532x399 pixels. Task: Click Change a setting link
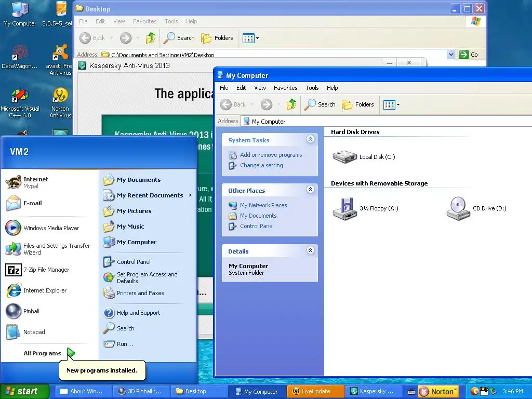coord(261,165)
